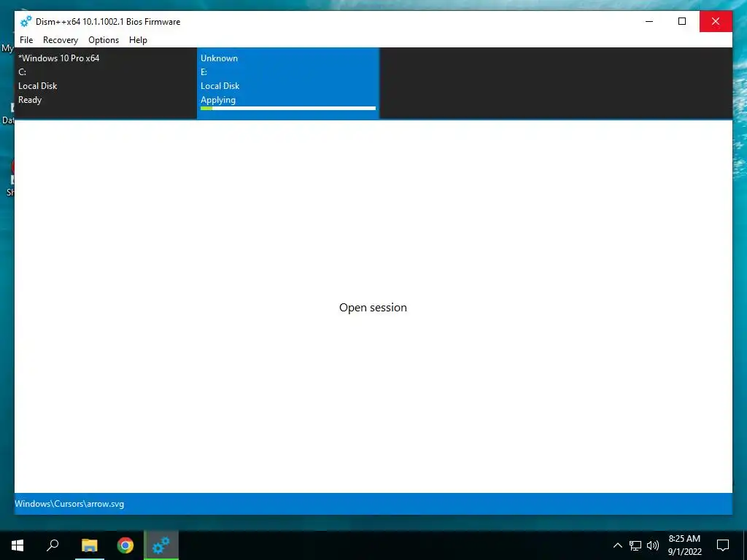747x560 pixels.
Task: Click the Dism++ taskbar icon
Action: tap(161, 545)
